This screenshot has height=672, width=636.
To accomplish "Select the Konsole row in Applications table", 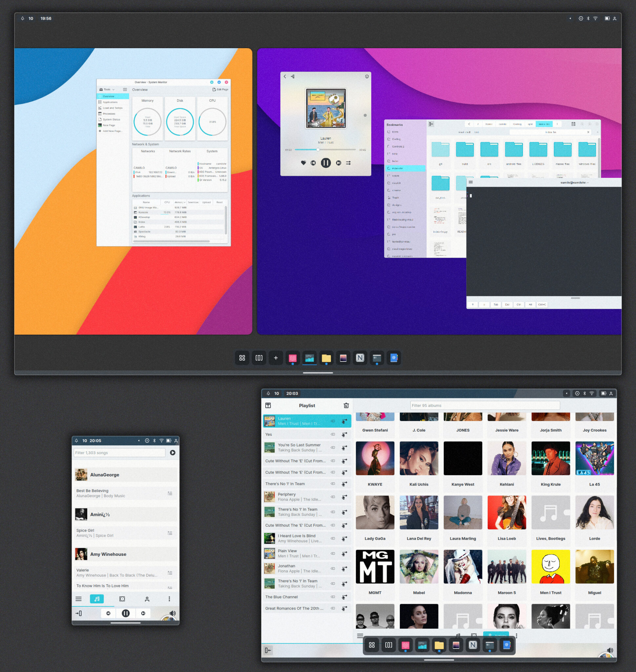I will click(178, 212).
